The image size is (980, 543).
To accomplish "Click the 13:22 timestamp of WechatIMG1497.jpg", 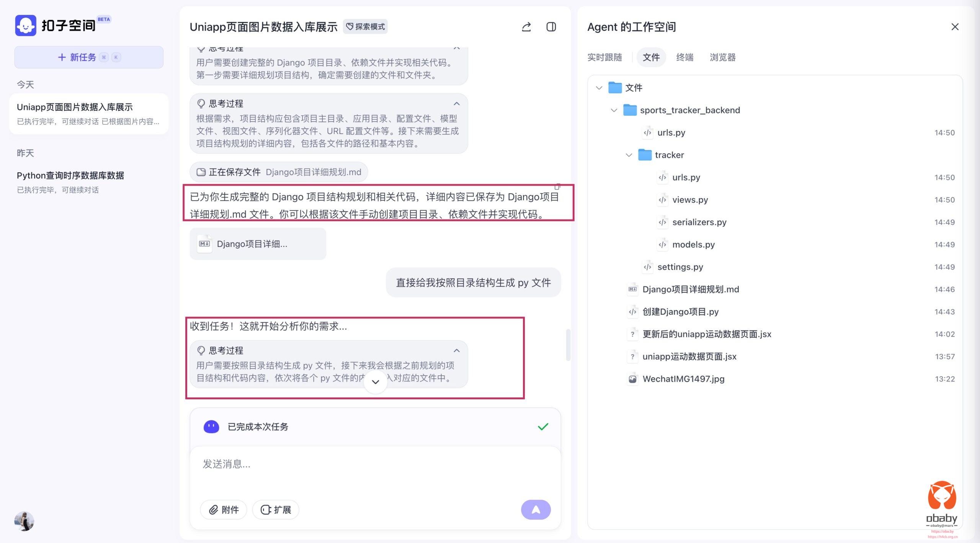I will (x=944, y=379).
